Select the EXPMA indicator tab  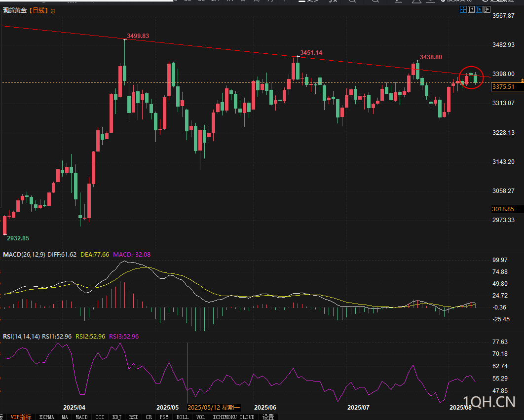tap(47, 417)
